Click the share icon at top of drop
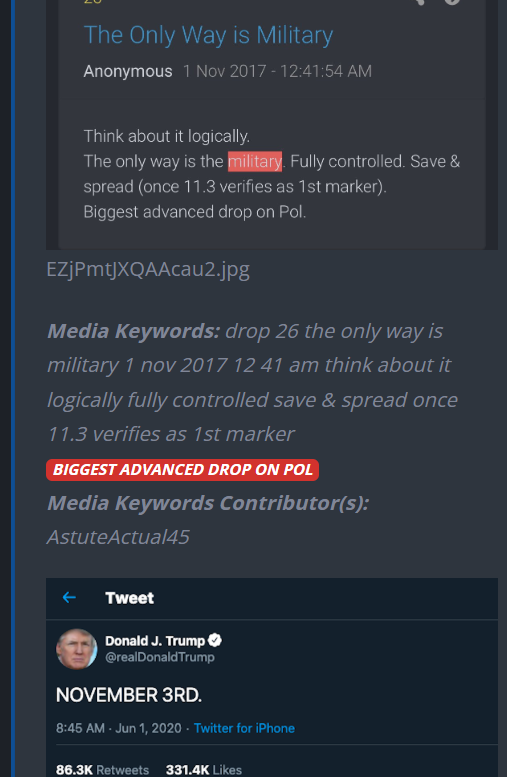The width and height of the screenshot is (507, 777). point(419,1)
